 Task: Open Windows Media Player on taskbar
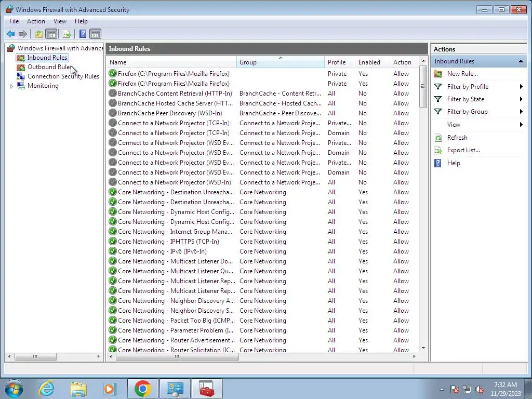coord(110,389)
